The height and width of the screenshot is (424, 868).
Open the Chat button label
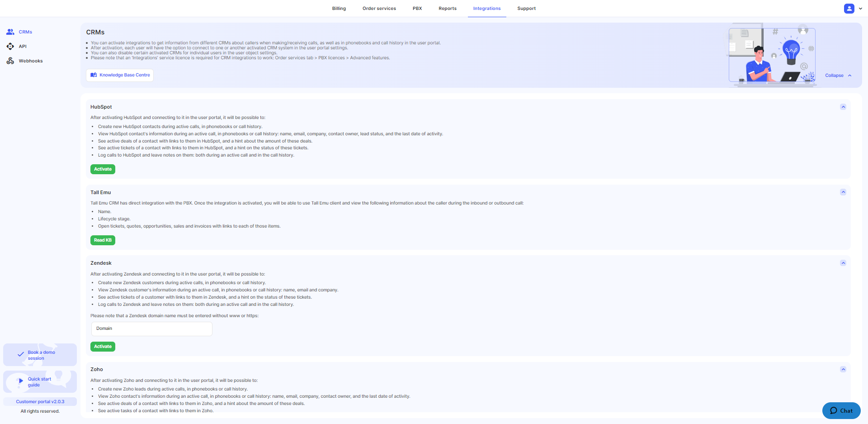[846, 411]
